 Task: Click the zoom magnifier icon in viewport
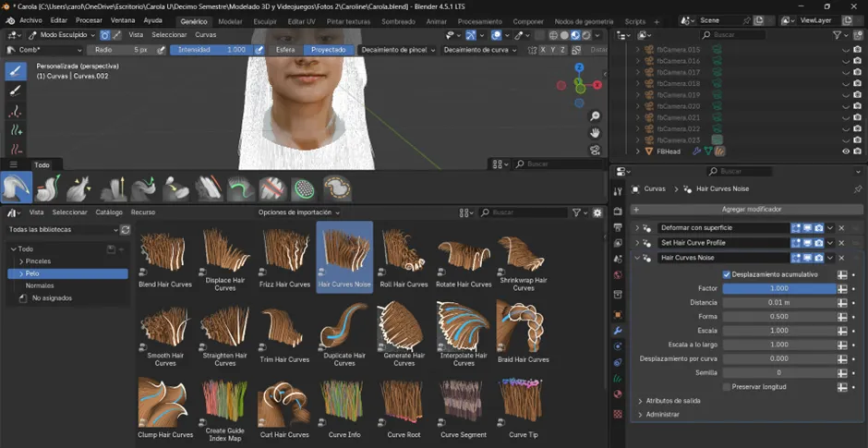click(596, 115)
